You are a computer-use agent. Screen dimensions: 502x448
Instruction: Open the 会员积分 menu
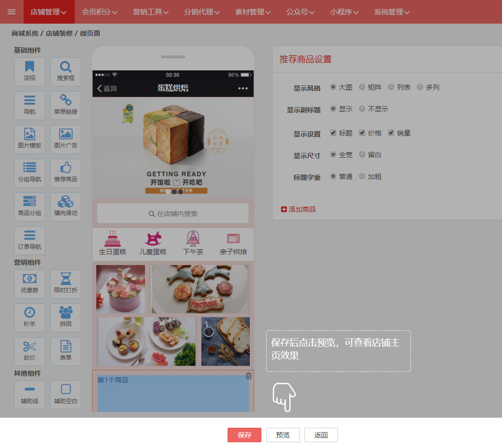click(x=99, y=12)
